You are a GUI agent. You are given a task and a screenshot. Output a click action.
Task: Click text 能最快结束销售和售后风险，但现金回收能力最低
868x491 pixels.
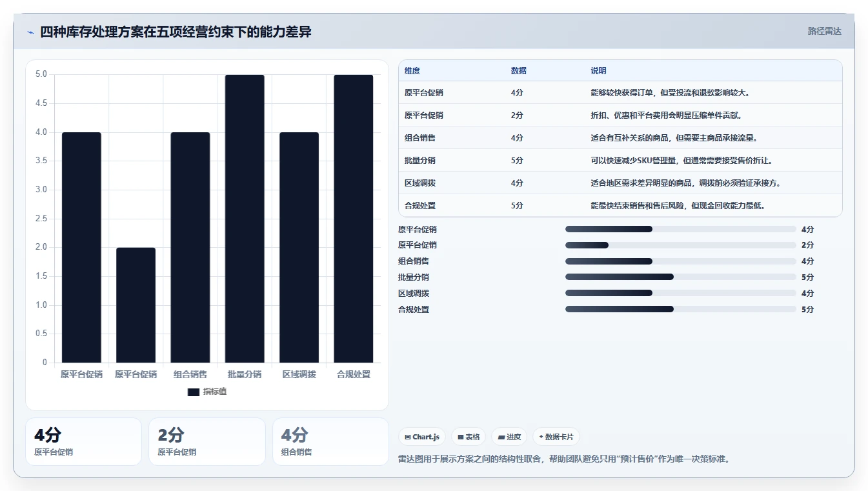pyautogui.click(x=678, y=206)
